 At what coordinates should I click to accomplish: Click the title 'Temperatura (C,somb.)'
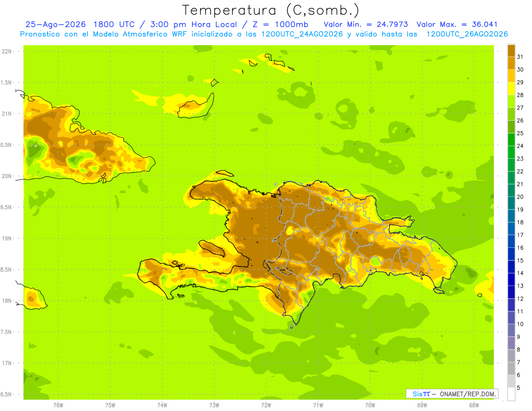(271, 10)
